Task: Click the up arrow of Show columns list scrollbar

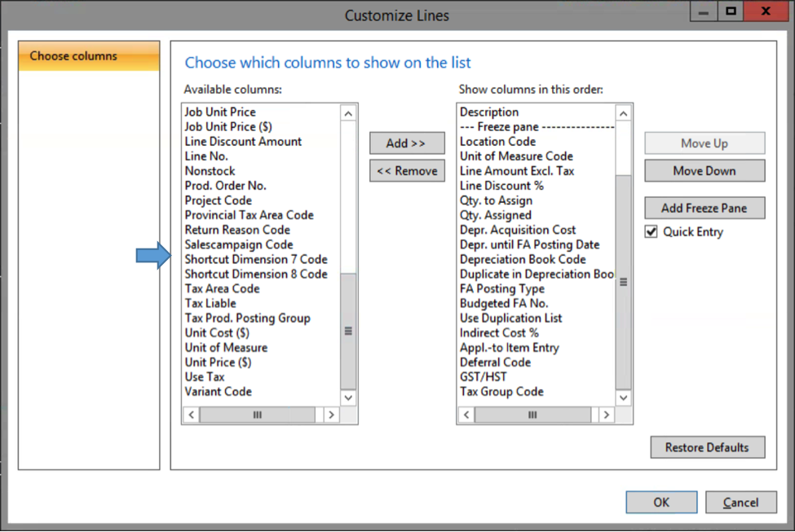Action: 623,113
